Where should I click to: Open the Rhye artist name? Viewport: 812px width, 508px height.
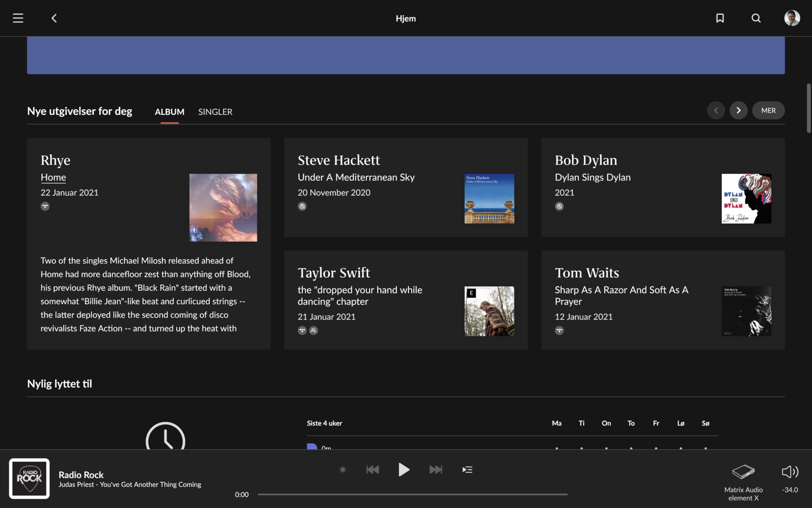55,160
